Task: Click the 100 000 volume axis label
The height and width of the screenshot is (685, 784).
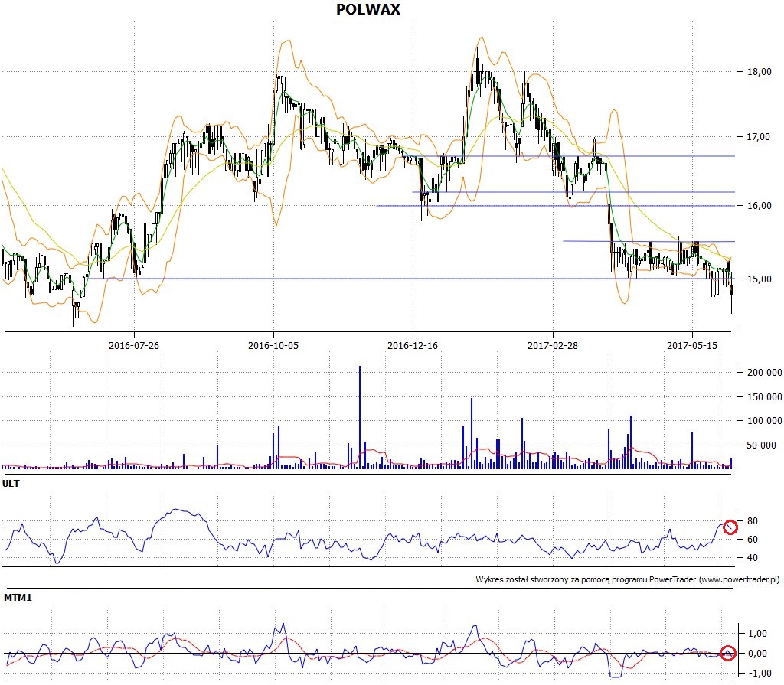Action: click(x=765, y=421)
